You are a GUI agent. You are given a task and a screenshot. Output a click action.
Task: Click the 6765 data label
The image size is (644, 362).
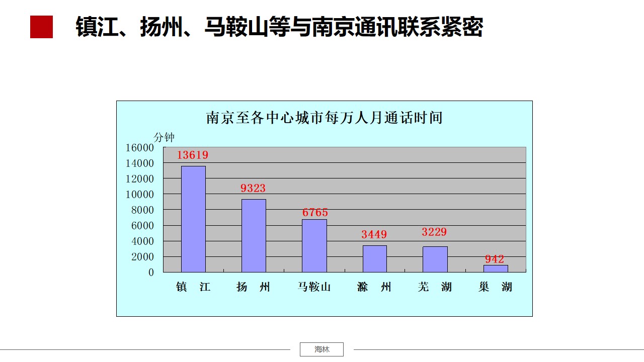315,213
